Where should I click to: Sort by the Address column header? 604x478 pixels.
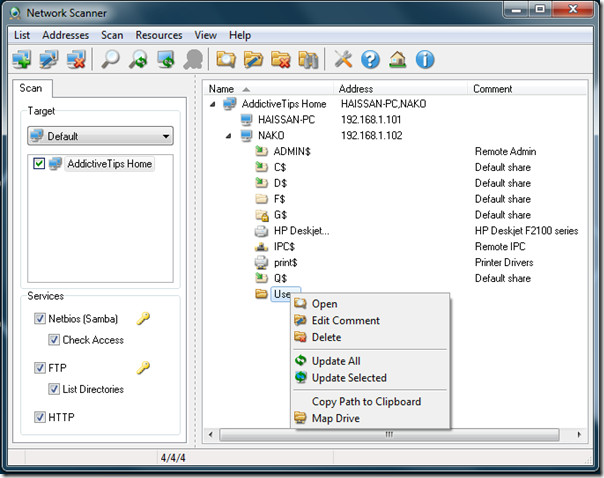pos(401,89)
